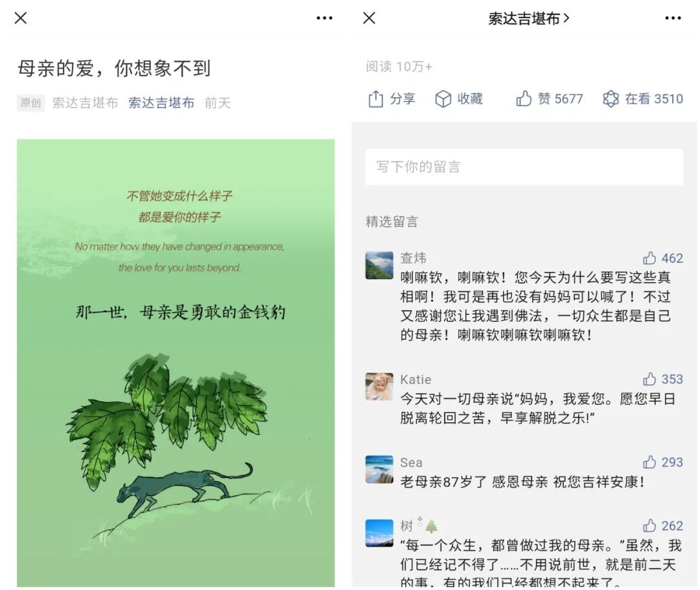Close the left article with X icon
700x590 pixels.
coord(21,18)
